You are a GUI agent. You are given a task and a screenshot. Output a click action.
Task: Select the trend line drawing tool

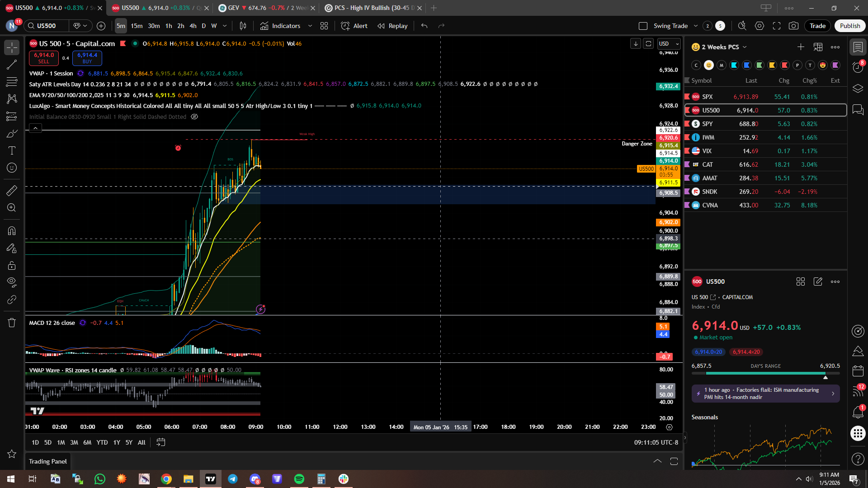coord(12,65)
